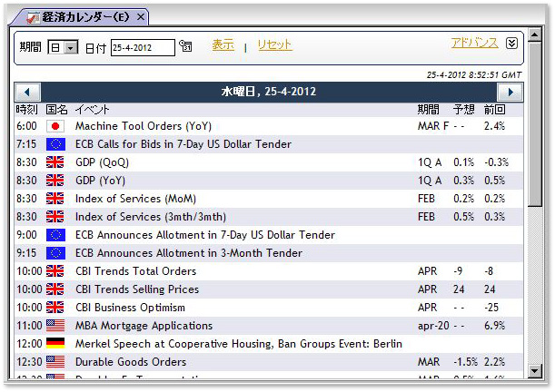The height and width of the screenshot is (392, 555).
Task: Click the 期間 column header in table
Action: point(428,110)
